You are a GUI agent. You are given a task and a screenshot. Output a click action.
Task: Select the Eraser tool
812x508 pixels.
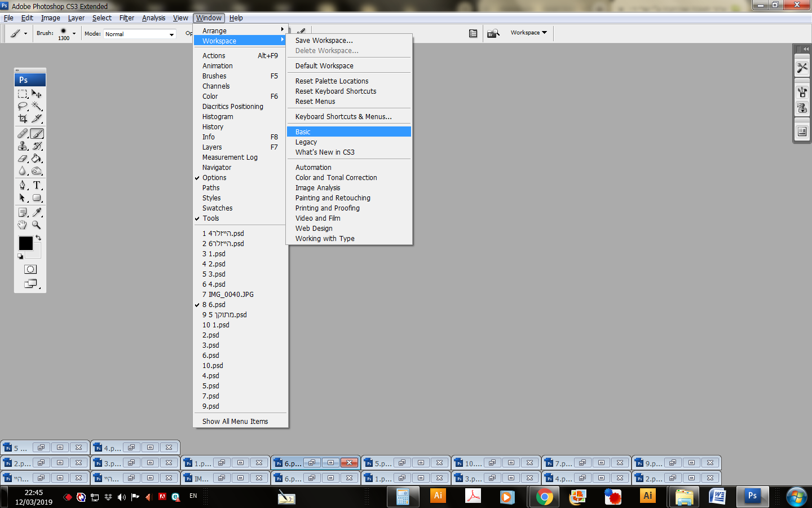23,159
